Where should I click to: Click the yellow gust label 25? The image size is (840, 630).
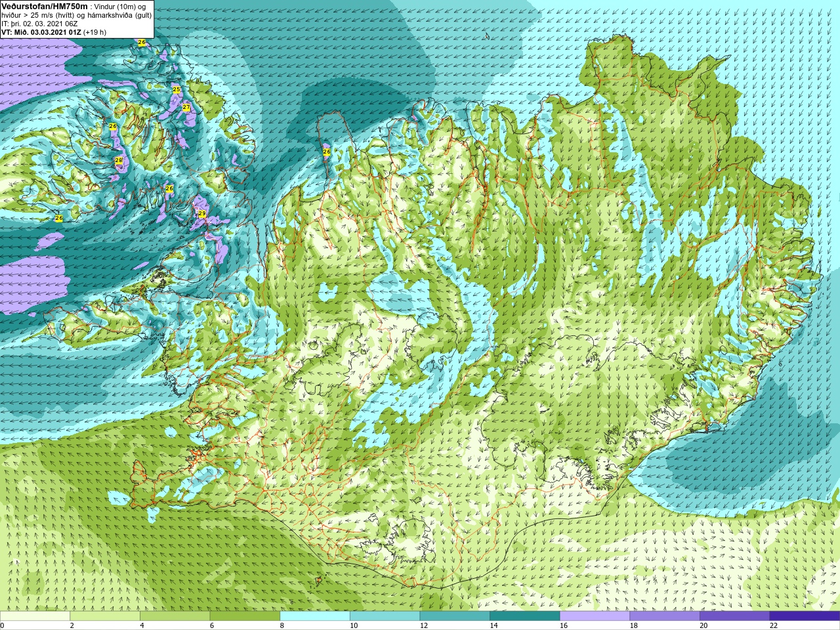(x=176, y=89)
